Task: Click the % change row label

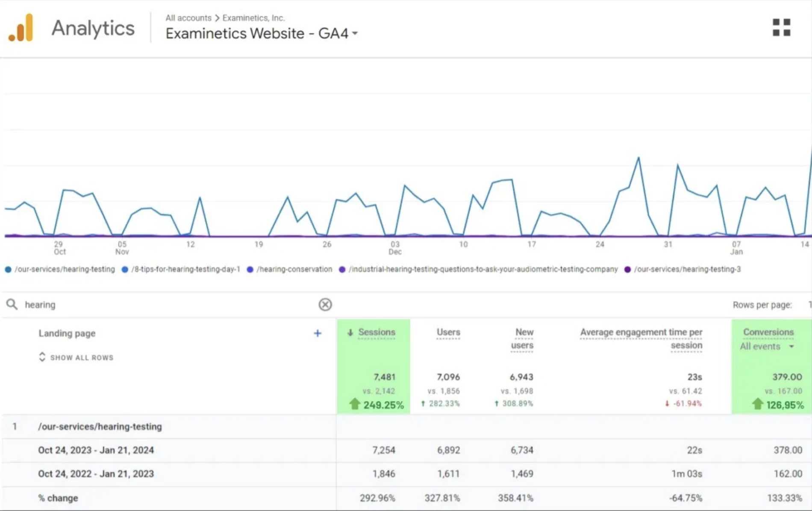Action: pyautogui.click(x=58, y=498)
